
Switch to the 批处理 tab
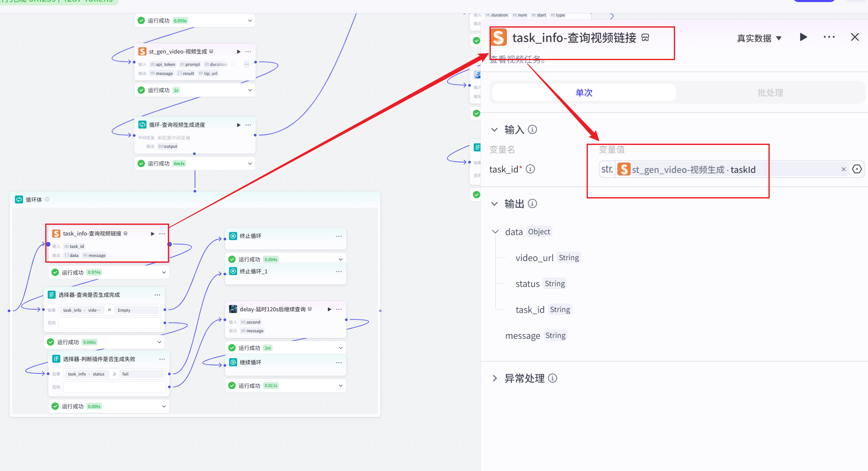click(x=770, y=92)
